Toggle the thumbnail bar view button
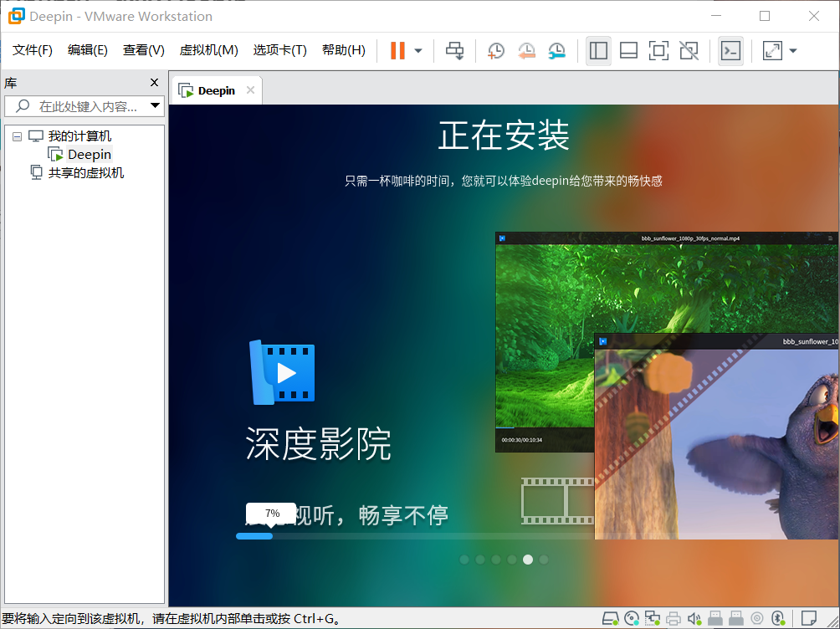840x629 pixels. 628,51
